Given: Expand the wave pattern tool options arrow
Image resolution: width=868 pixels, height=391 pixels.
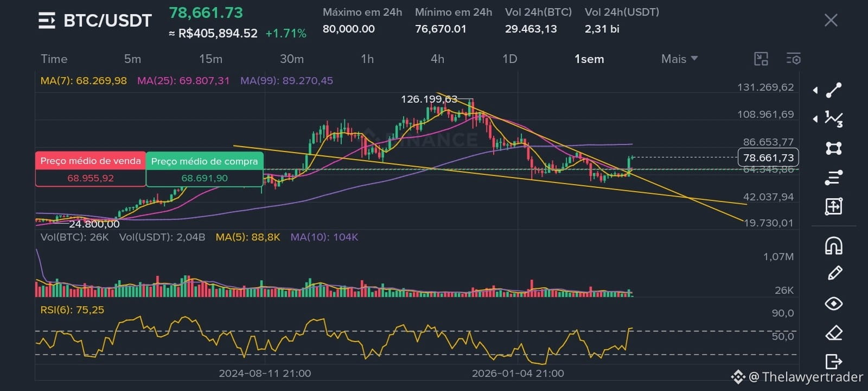Looking at the screenshot, I should tap(815, 119).
